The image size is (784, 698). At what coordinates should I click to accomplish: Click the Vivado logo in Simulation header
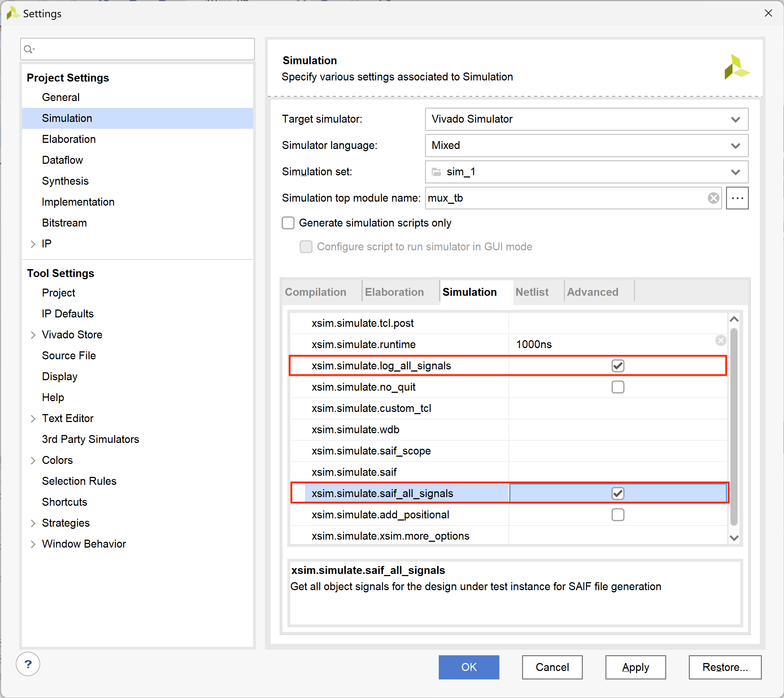click(x=736, y=67)
